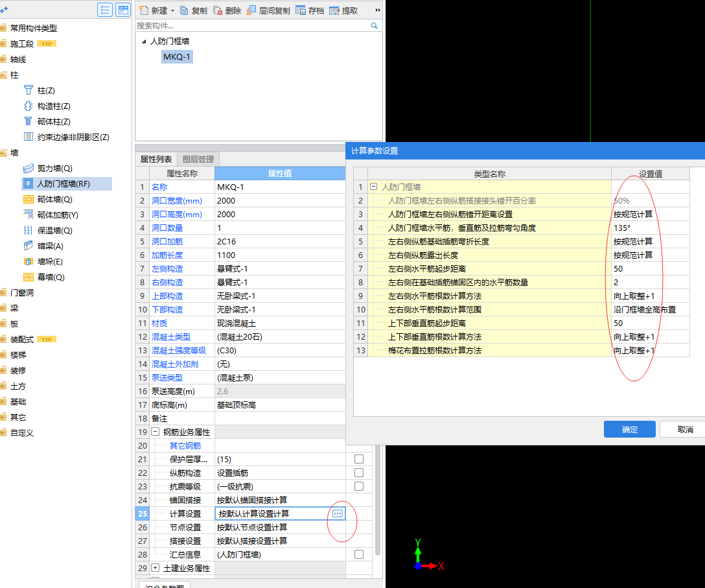The height and width of the screenshot is (588, 705).
Task: Click the 洞口宽度(mm) property link
Action: (x=177, y=201)
